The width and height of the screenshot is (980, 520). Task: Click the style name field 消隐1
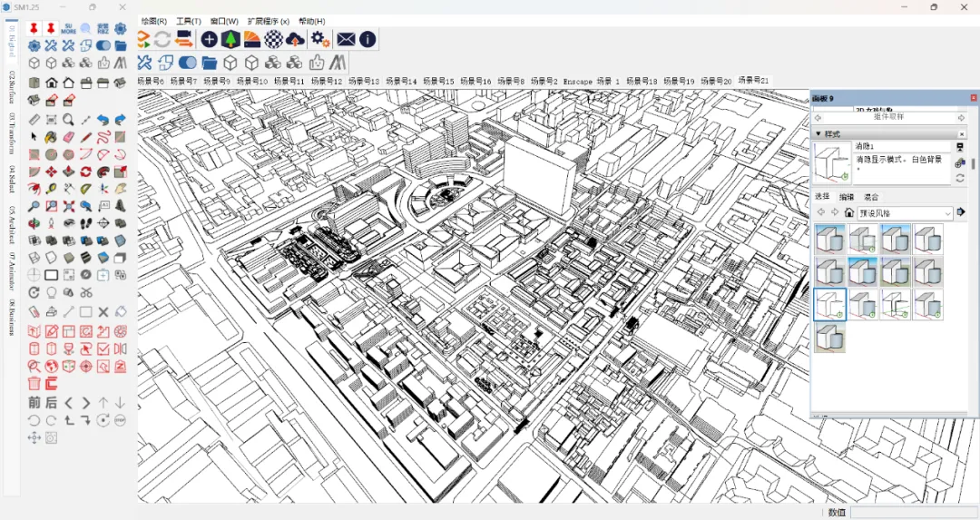(902, 146)
